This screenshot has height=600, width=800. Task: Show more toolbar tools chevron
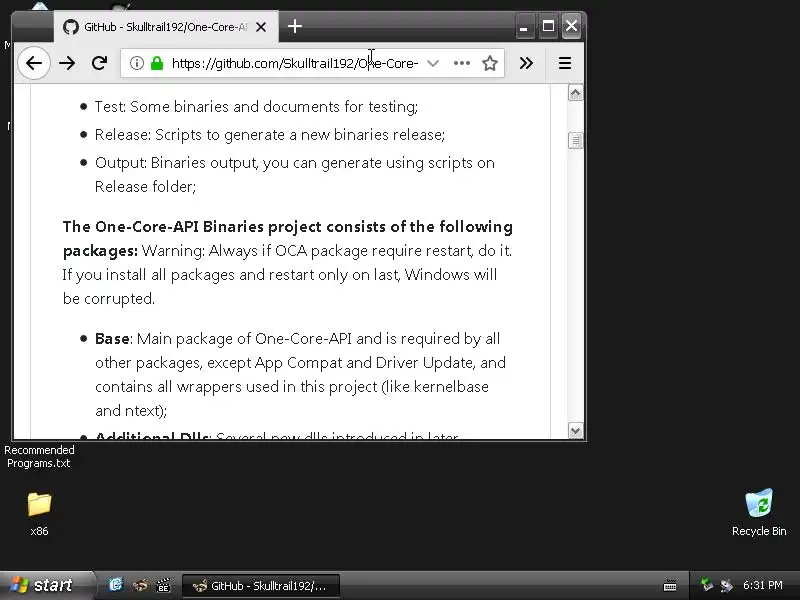click(x=526, y=63)
